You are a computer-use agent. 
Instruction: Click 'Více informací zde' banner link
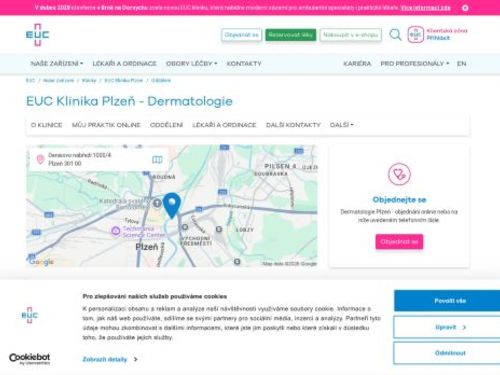(425, 8)
